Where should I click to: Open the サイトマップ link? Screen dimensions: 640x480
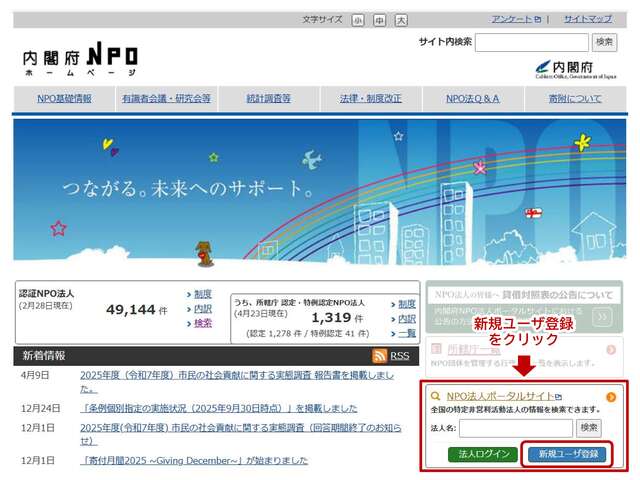point(588,19)
